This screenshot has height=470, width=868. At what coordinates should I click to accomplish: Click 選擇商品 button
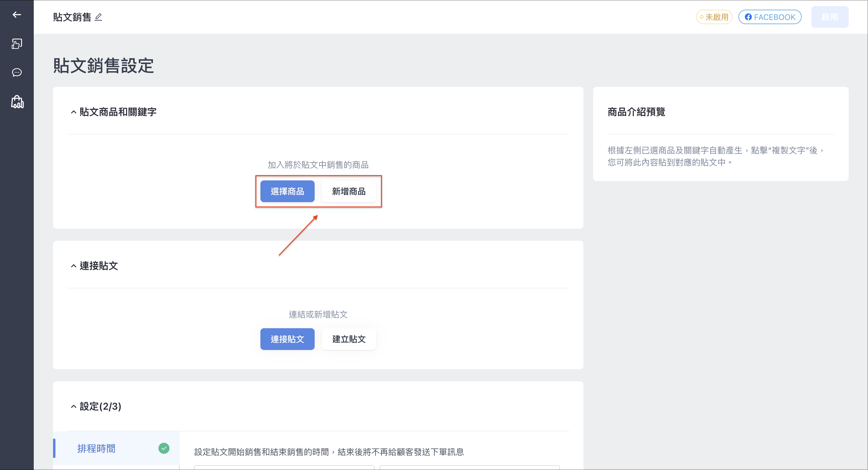288,191
